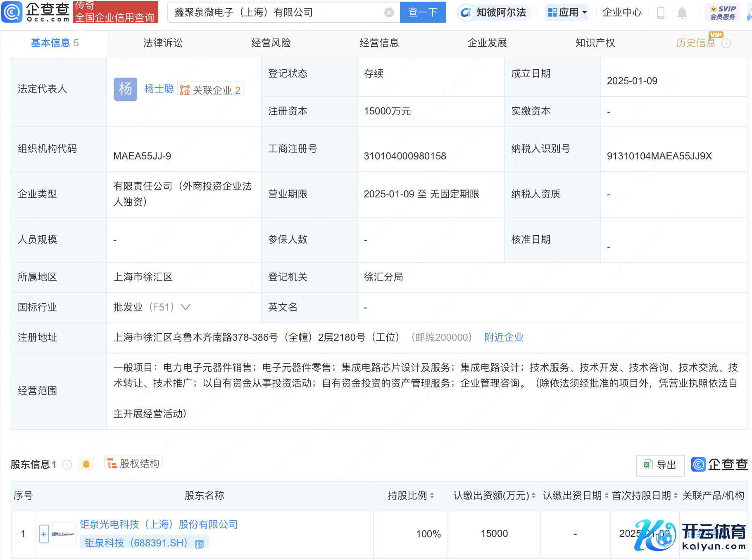
Task: Open the 知识产权 tab
Action: coord(595,43)
